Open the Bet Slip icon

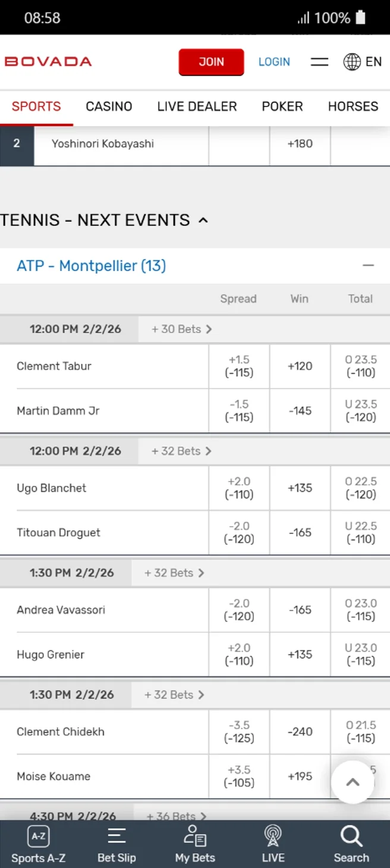tap(117, 843)
